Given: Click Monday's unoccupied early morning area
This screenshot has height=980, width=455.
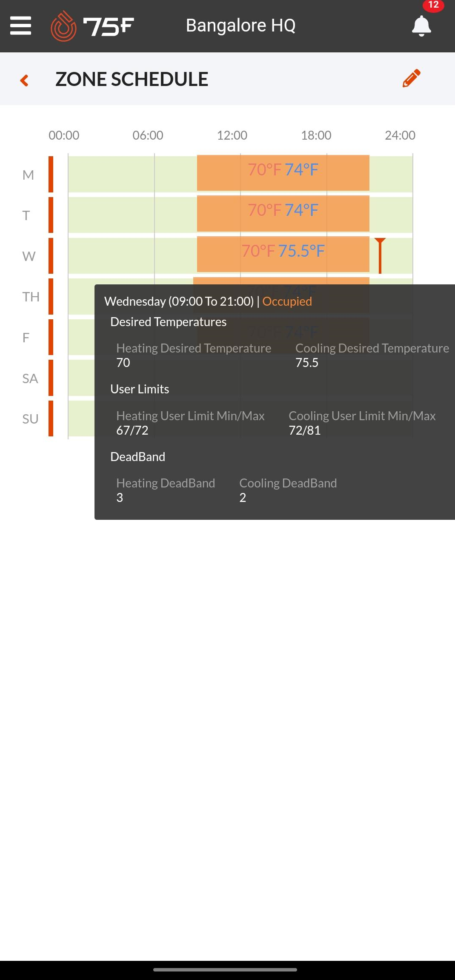Looking at the screenshot, I should coord(132,174).
